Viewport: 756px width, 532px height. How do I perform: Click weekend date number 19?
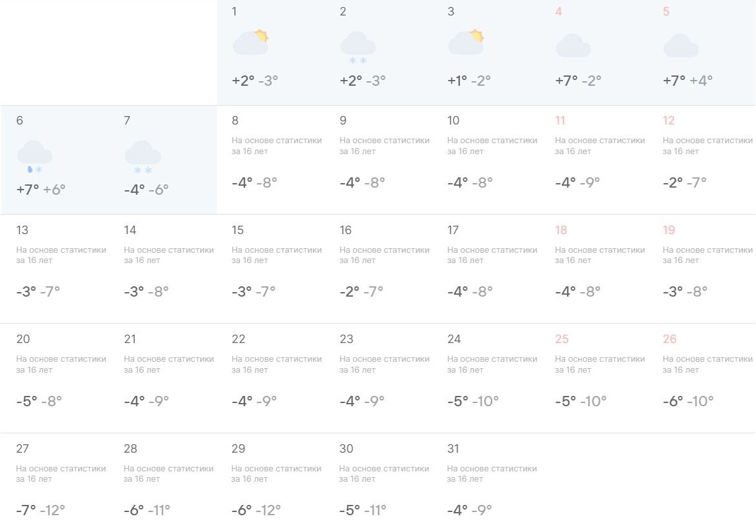(x=669, y=230)
